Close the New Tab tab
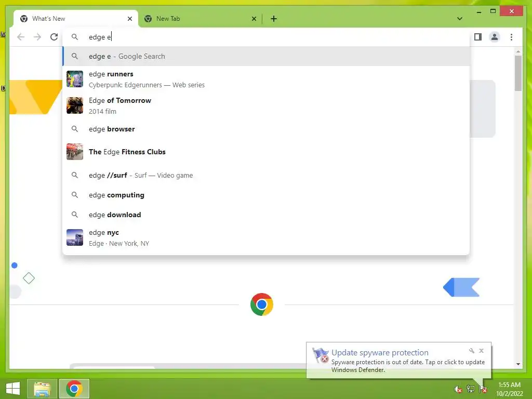Screen dimensions: 532x399 pos(254,19)
